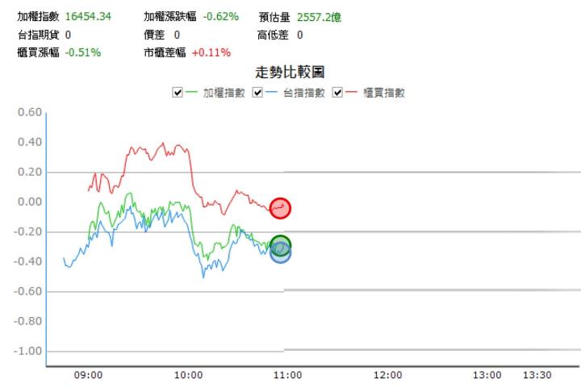Uncheck the 櫃買指數 legend checkbox
The width and height of the screenshot is (581, 392).
point(337,92)
